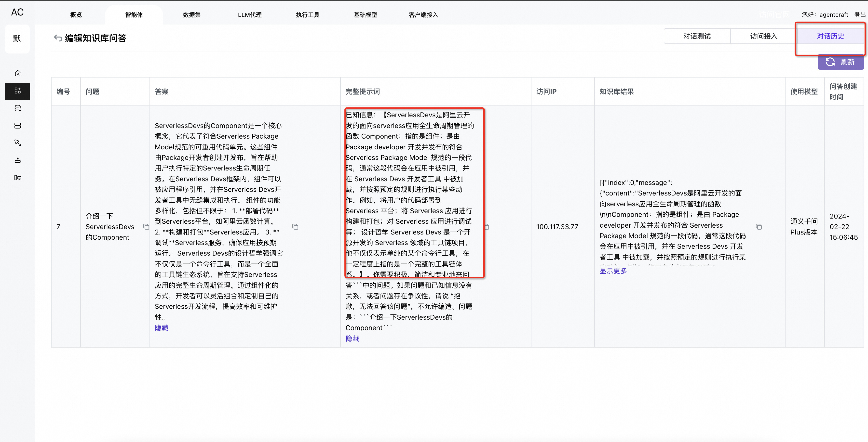Collapse the full prompt with its 隐藏 link
868x442 pixels.
[x=352, y=339]
